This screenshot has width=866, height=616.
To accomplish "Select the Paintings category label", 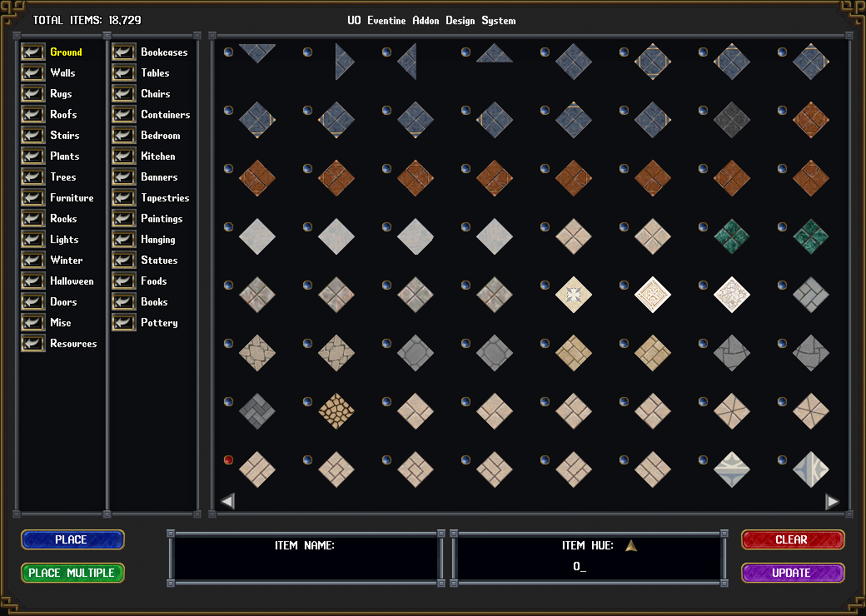I will pos(162,219).
